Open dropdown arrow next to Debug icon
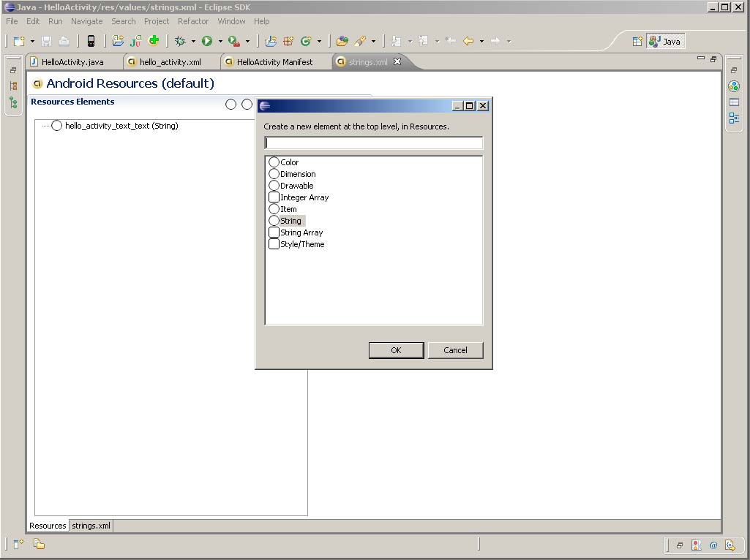Screen dimensions: 750x560 [193, 42]
